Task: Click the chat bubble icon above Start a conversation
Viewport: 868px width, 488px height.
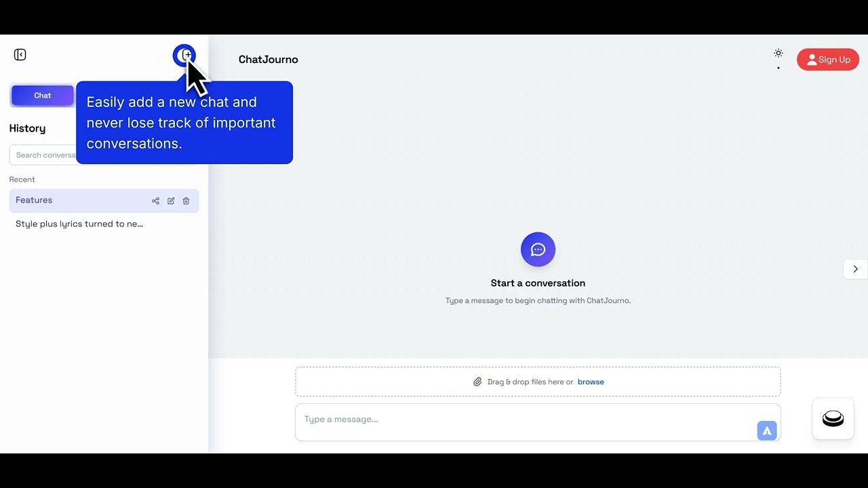Action: 538,249
